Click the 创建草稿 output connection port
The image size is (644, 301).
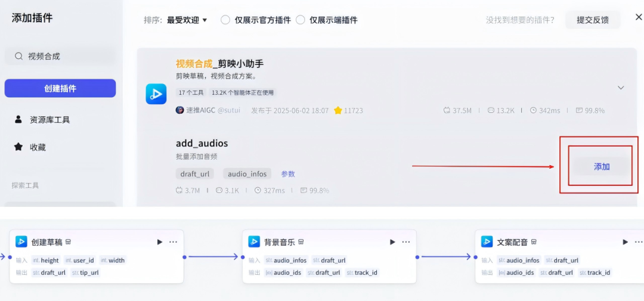coord(184,257)
